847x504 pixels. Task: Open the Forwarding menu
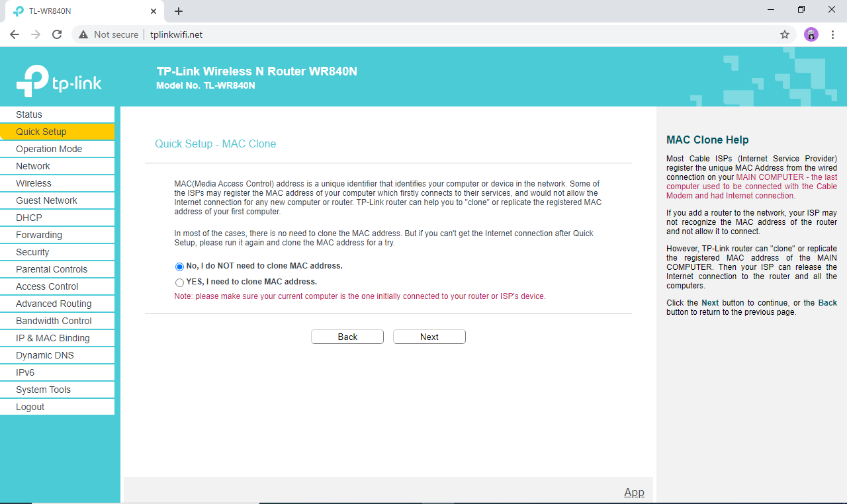(x=58, y=235)
